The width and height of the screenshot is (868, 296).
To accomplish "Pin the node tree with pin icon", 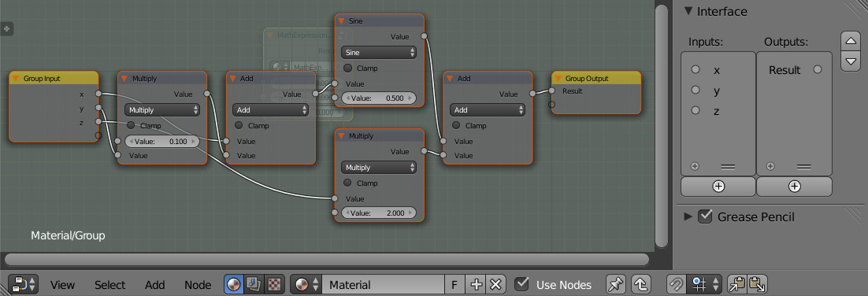I will [615, 285].
